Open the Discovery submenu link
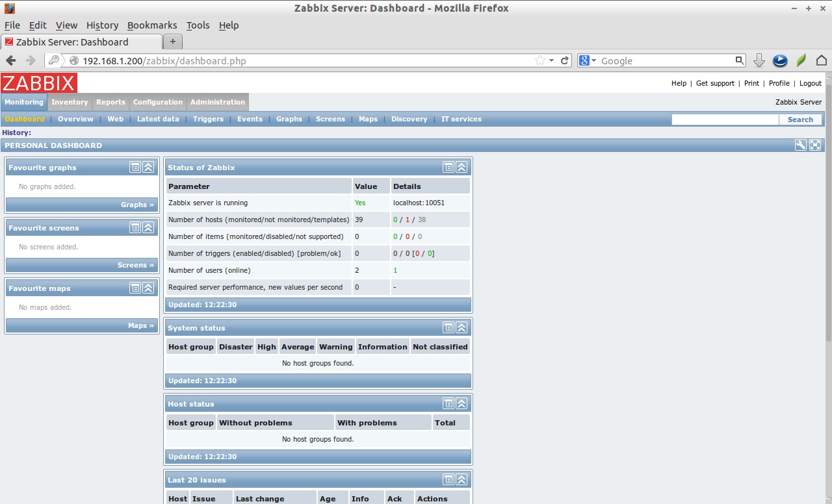This screenshot has height=504, width=832. click(409, 119)
